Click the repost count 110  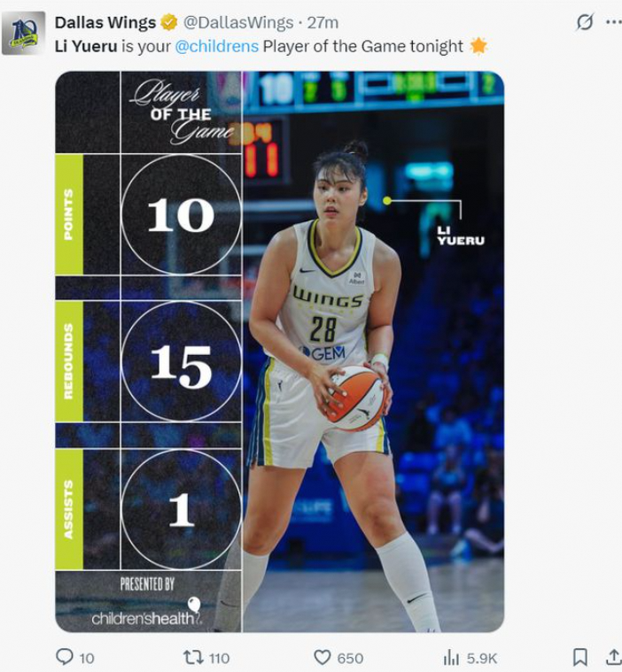click(219, 658)
